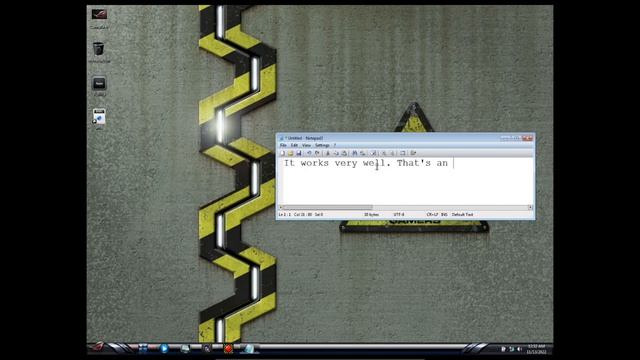The image size is (640, 360).
Task: Click the Select Scheme icon in Notepad2 toolbar
Action: 402,153
